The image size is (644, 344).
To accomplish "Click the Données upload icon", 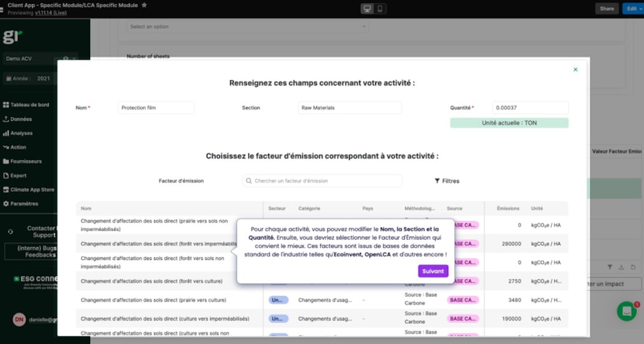I will coord(6,119).
